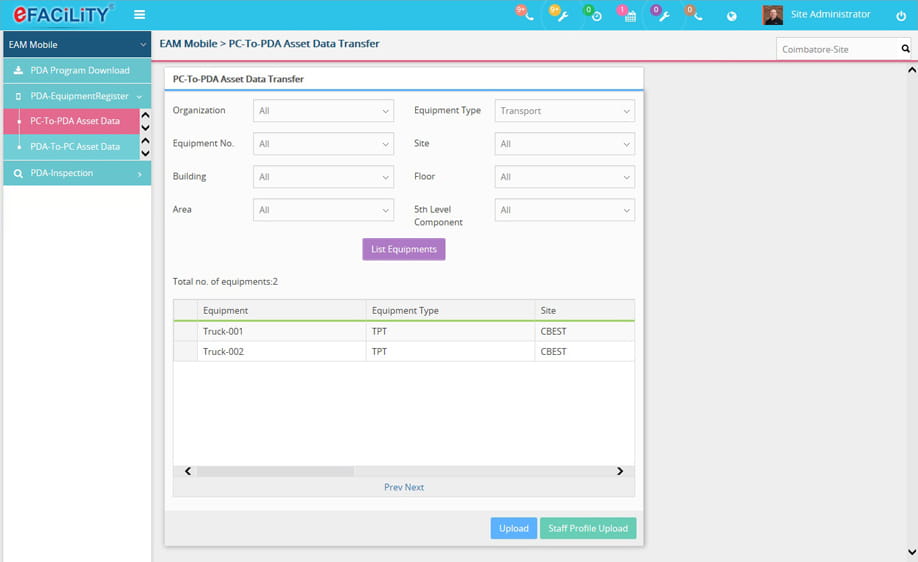Toggle the hamburger sidebar menu icon
This screenshot has height=562, width=918.
[x=139, y=15]
